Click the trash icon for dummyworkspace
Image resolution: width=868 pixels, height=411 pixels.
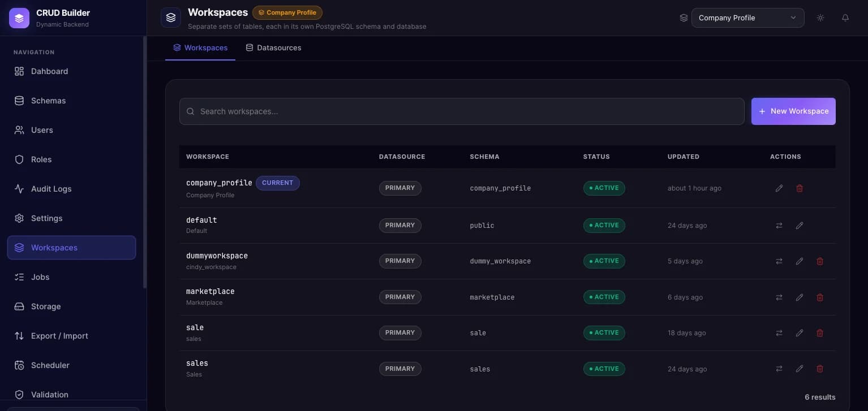coord(820,261)
